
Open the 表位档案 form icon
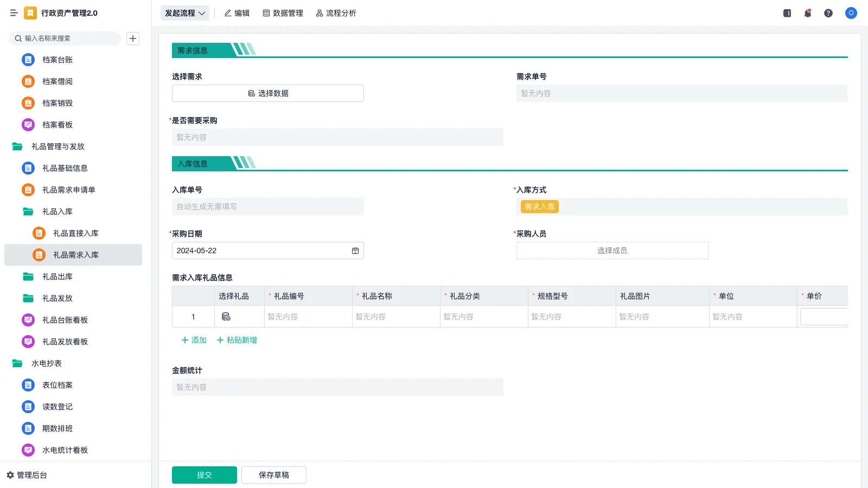click(28, 385)
